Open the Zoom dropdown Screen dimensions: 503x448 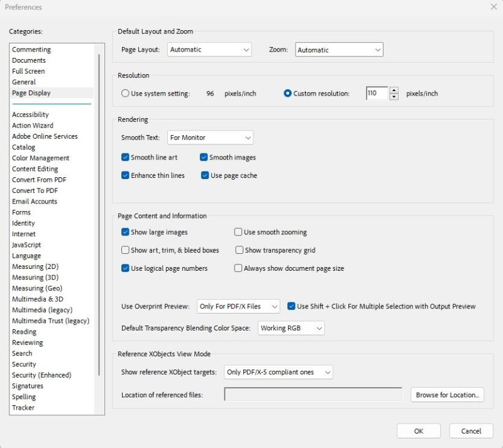coord(339,50)
